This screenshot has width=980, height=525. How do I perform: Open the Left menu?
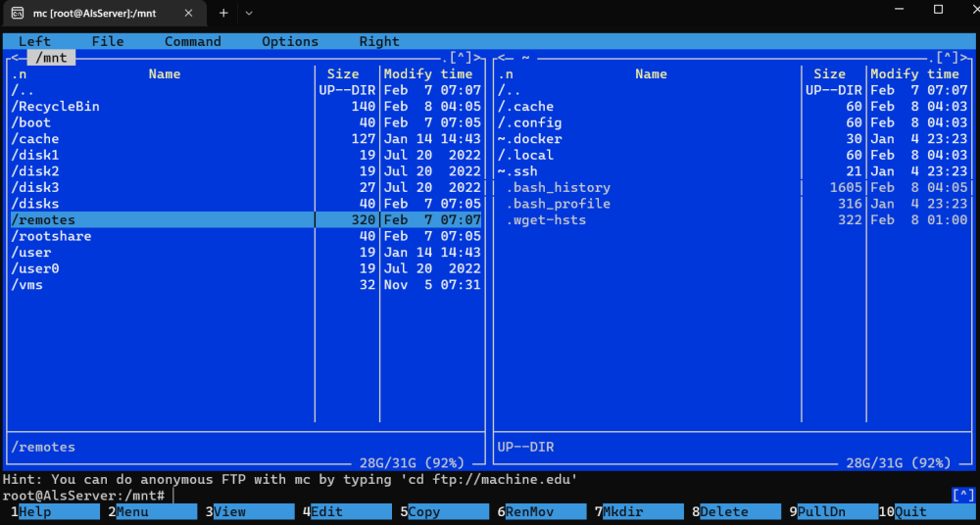point(35,42)
